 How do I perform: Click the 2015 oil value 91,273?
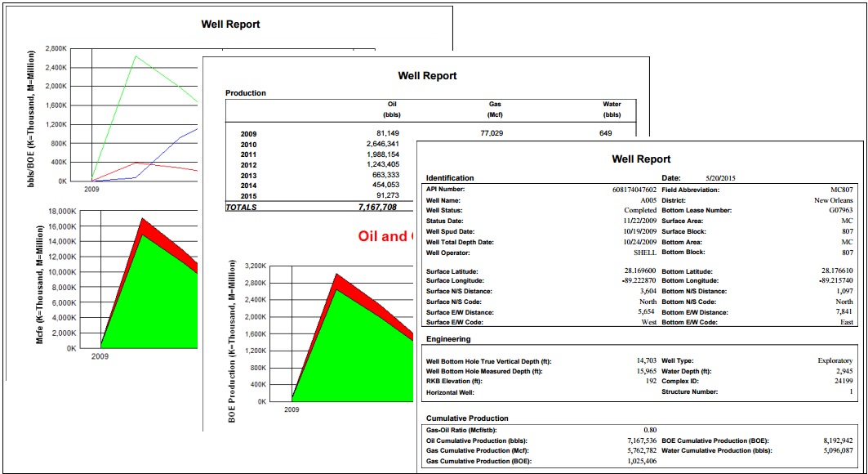click(x=388, y=195)
